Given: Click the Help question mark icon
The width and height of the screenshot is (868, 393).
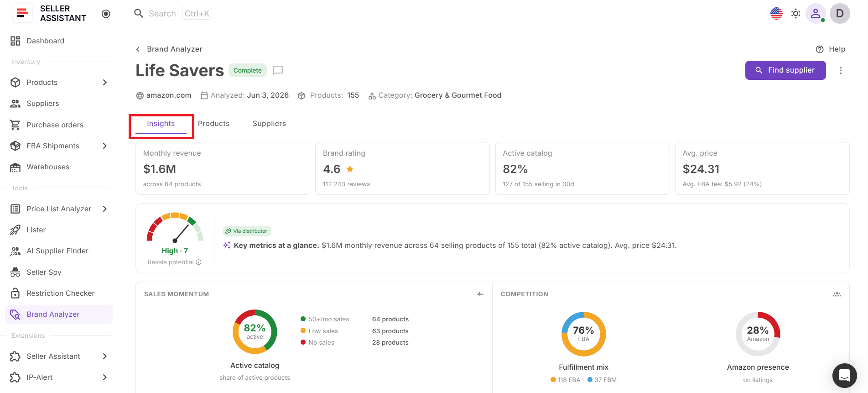Looking at the screenshot, I should coord(820,49).
